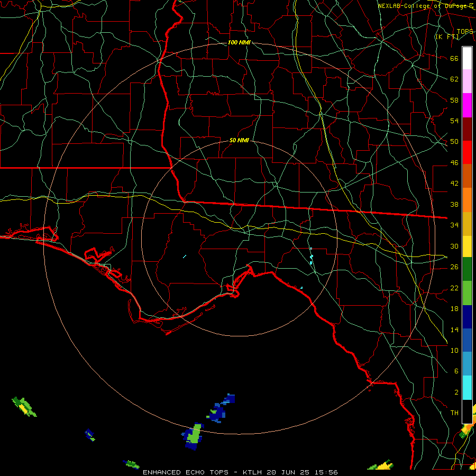This screenshot has height=476, width=476.
Task: Click the 100 NMI range ring label
Action: click(239, 42)
